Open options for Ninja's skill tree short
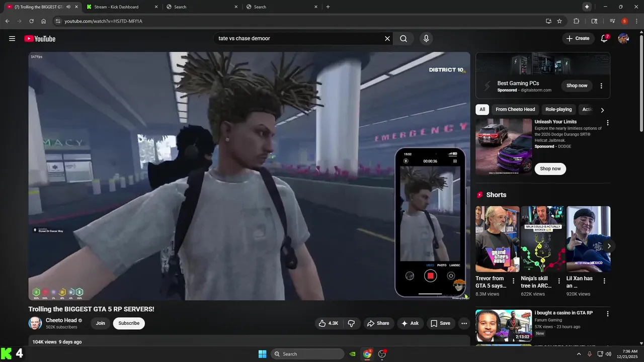Viewport: 644px width, 362px height. coord(559,281)
